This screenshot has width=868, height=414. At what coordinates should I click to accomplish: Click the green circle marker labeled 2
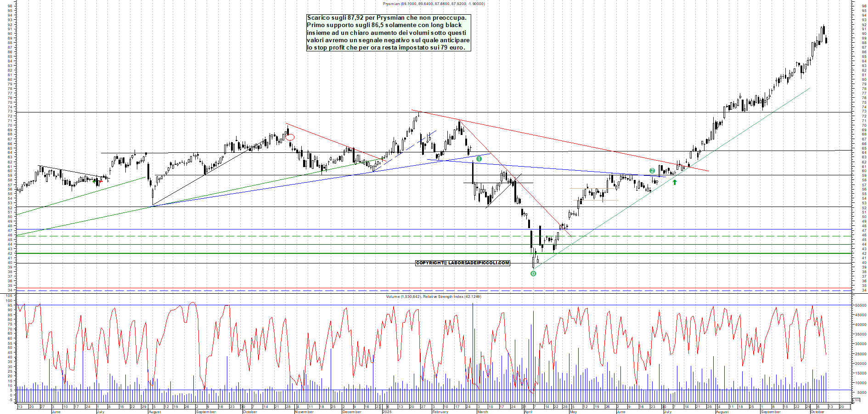(x=652, y=171)
